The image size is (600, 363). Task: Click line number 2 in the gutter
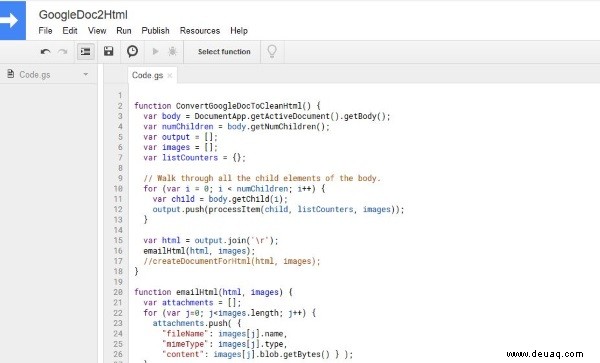[x=120, y=106]
